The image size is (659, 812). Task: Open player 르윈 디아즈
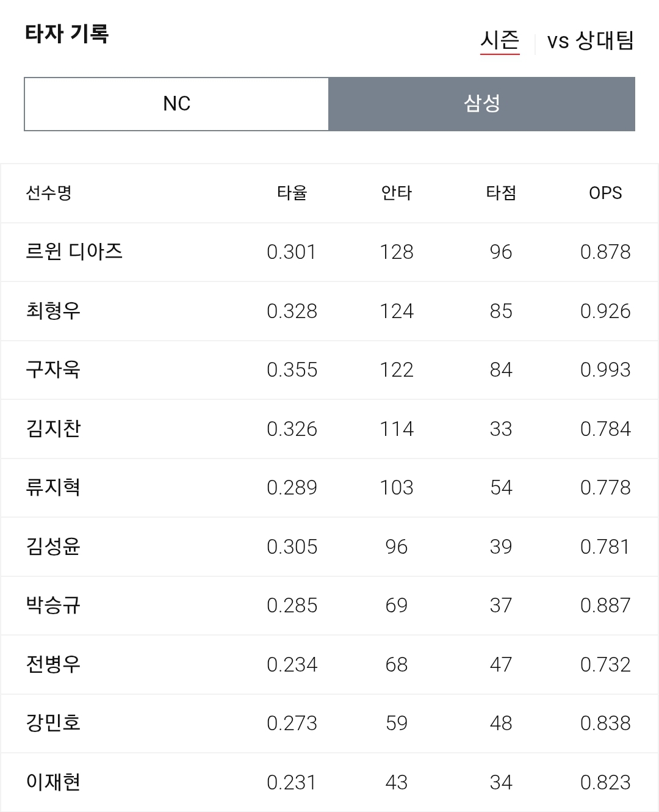coord(74,252)
